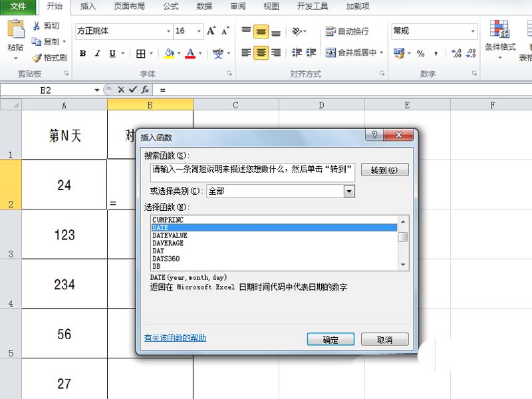This screenshot has width=532, height=399.
Task: Increase decimal places
Action: click(x=456, y=53)
